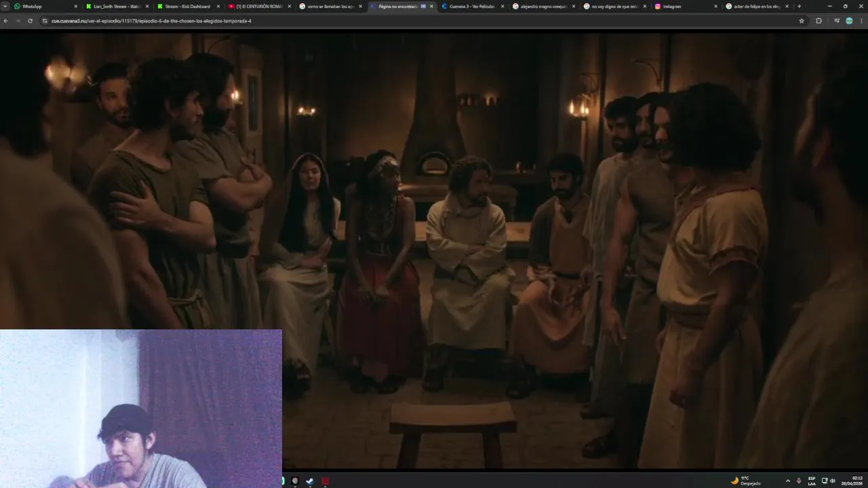The height and width of the screenshot is (488, 868).
Task: Open the OBS Studio taskbar icon
Action: pyautogui.click(x=295, y=481)
